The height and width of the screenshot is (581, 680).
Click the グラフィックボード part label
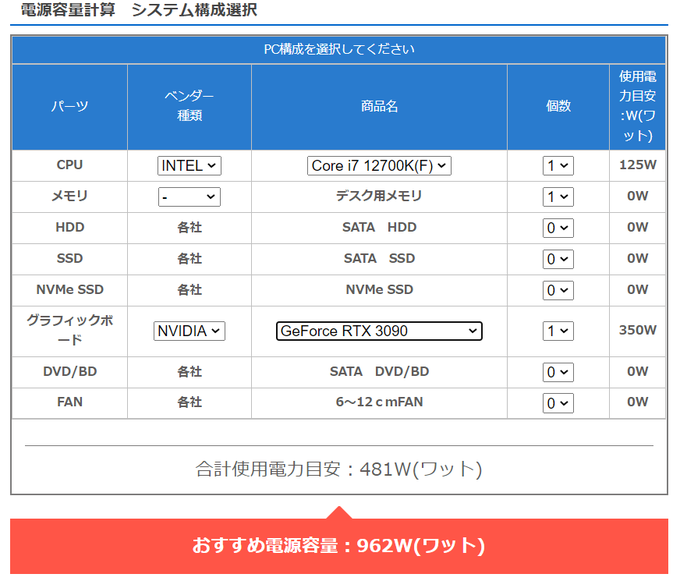(69, 330)
